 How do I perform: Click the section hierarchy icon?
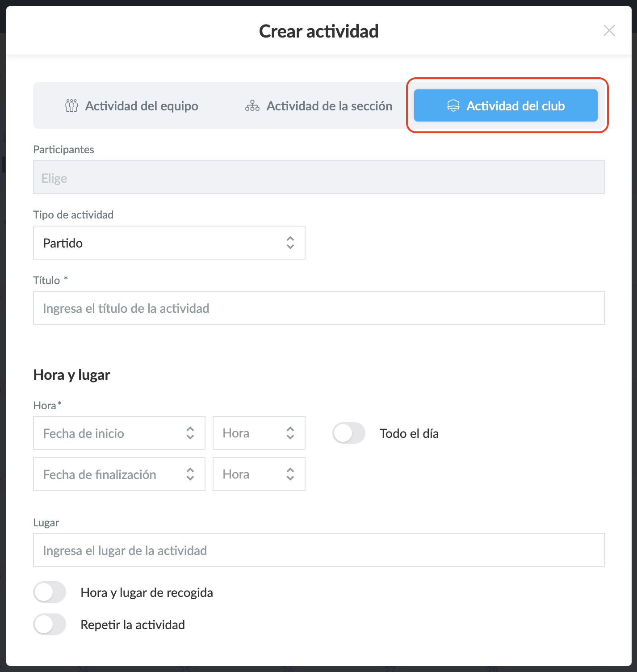click(x=252, y=106)
